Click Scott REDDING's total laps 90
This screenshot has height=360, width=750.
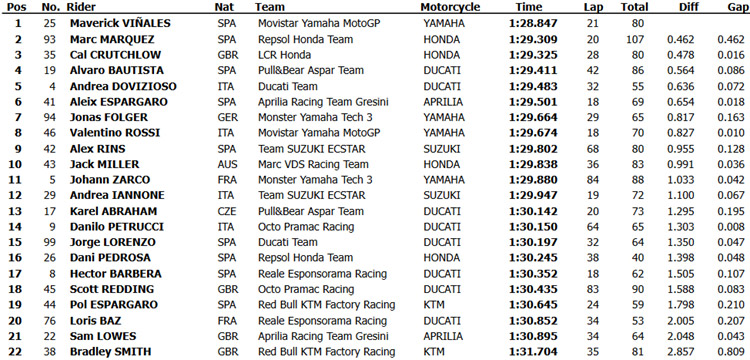click(638, 289)
